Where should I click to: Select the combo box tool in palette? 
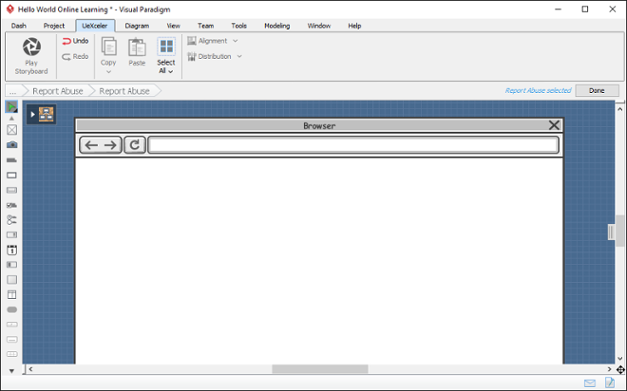[x=12, y=235]
